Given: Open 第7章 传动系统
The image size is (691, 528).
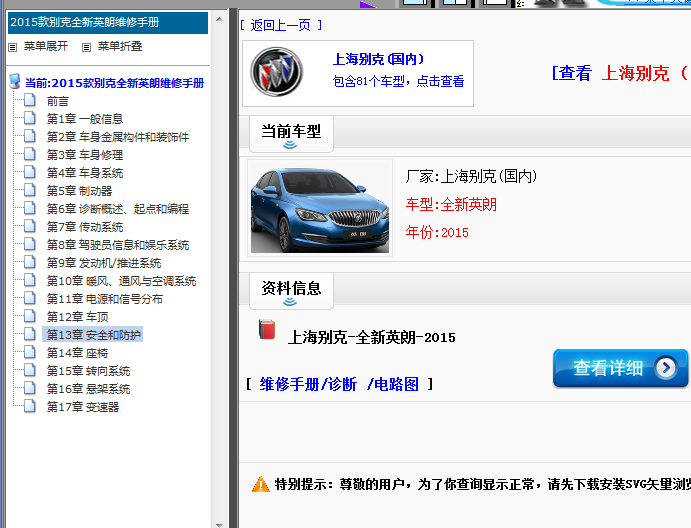Looking at the screenshot, I should click(x=85, y=227).
